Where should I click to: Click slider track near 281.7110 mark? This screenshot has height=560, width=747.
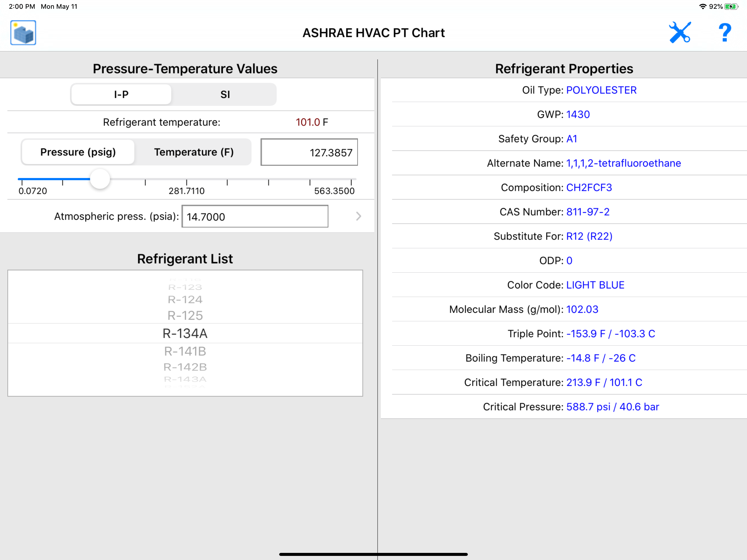pos(186,179)
